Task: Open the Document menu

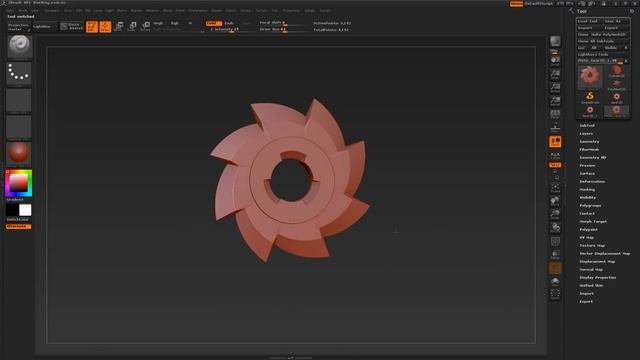Action: (x=51, y=10)
